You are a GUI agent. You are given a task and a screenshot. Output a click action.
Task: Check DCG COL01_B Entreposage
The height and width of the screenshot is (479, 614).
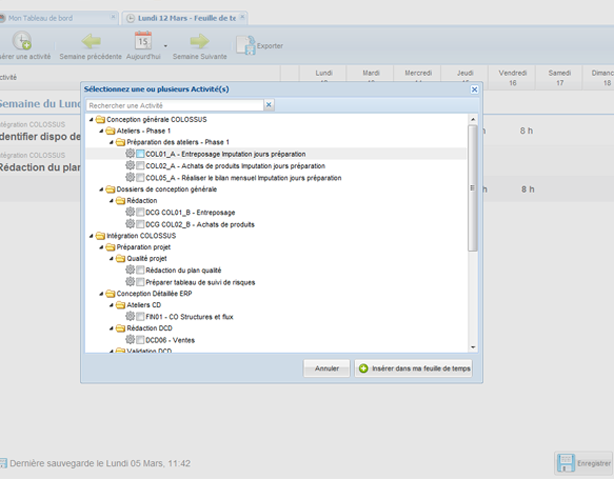140,212
